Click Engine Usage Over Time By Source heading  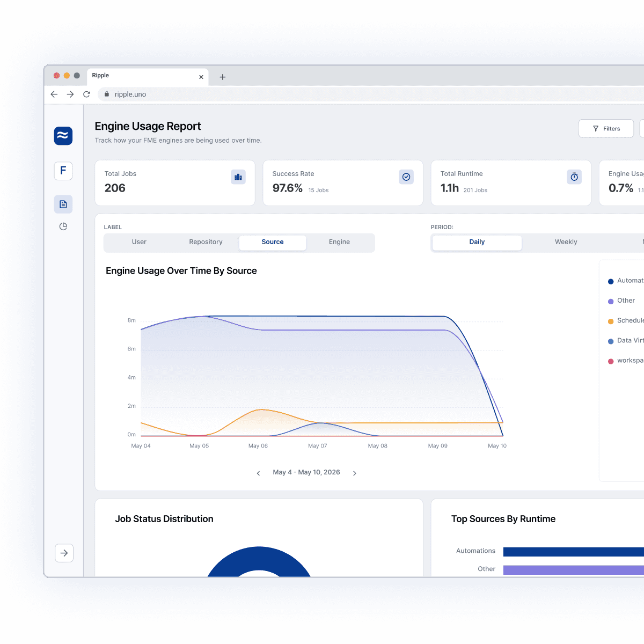181,271
